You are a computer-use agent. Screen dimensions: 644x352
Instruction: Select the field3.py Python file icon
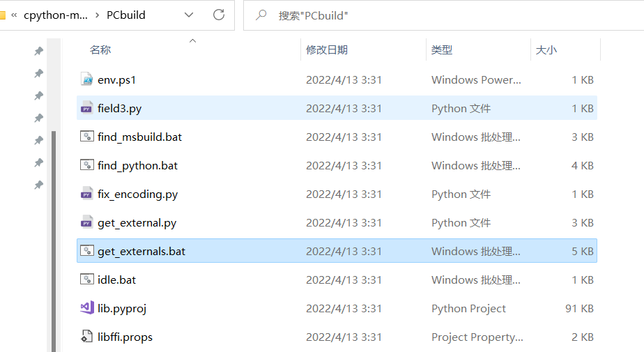pyautogui.click(x=87, y=108)
